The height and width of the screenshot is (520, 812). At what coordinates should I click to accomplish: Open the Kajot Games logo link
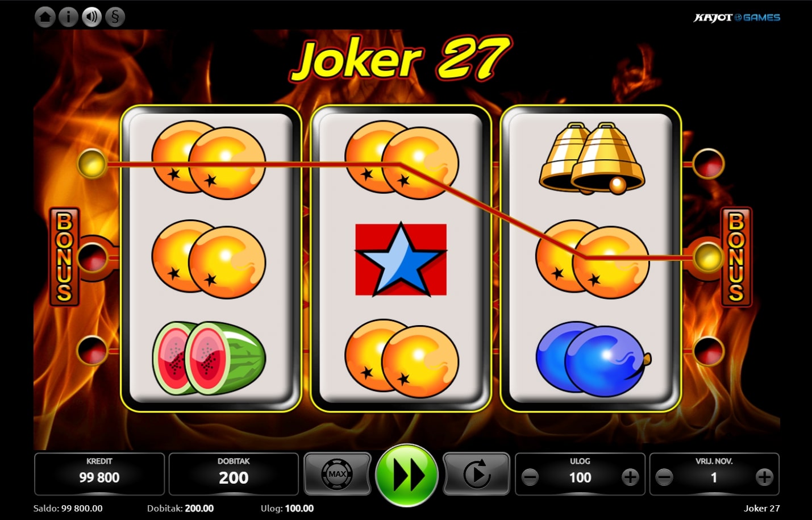[x=737, y=18]
